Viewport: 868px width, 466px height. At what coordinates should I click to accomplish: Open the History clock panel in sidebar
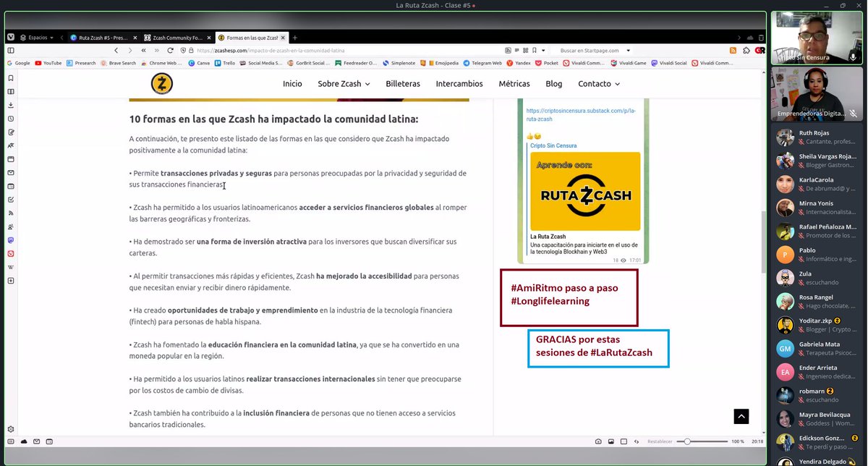pyautogui.click(x=11, y=119)
